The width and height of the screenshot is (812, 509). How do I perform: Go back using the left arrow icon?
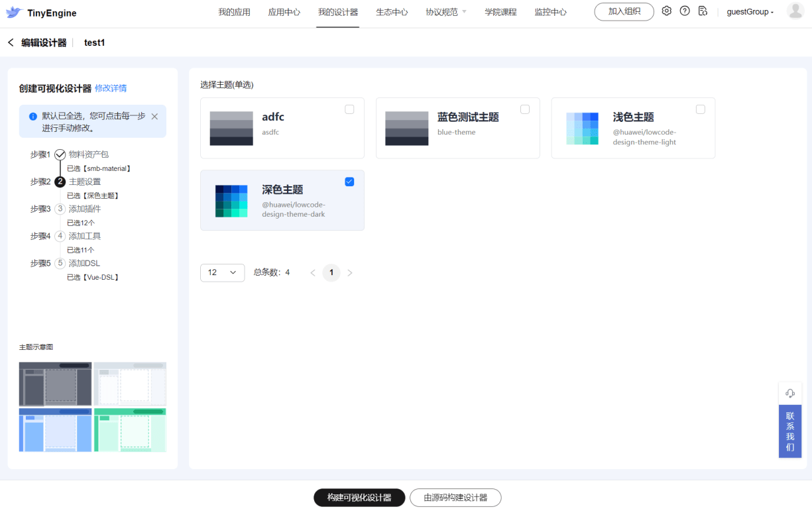coord(11,42)
